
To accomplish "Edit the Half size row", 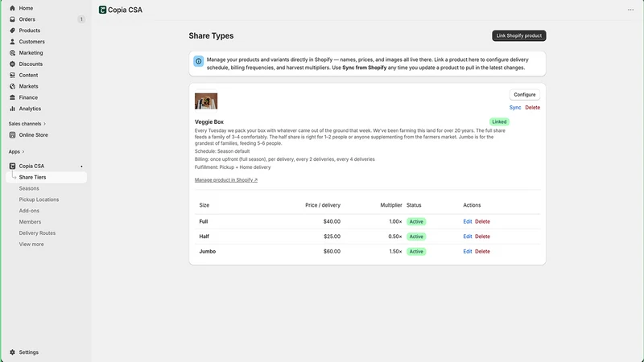I will click(x=468, y=237).
